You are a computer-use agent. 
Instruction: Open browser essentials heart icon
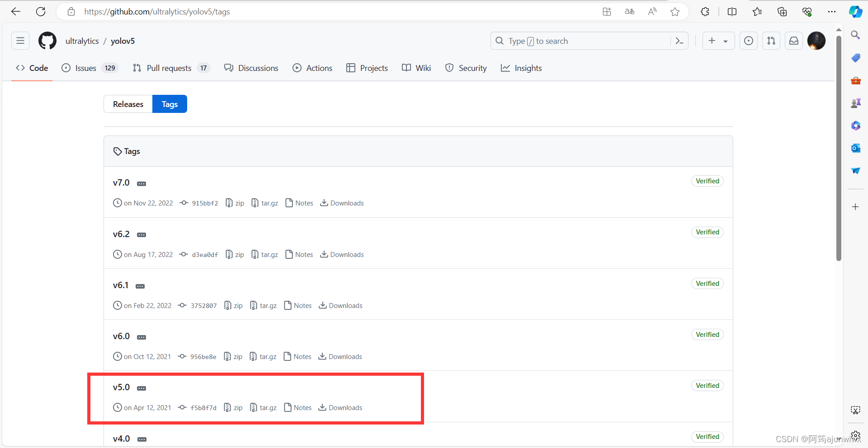(807, 12)
